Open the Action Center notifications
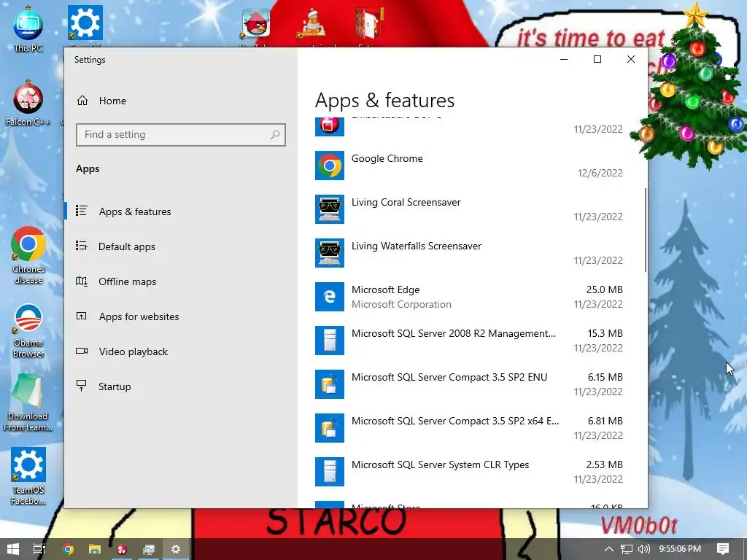 pyautogui.click(x=723, y=549)
